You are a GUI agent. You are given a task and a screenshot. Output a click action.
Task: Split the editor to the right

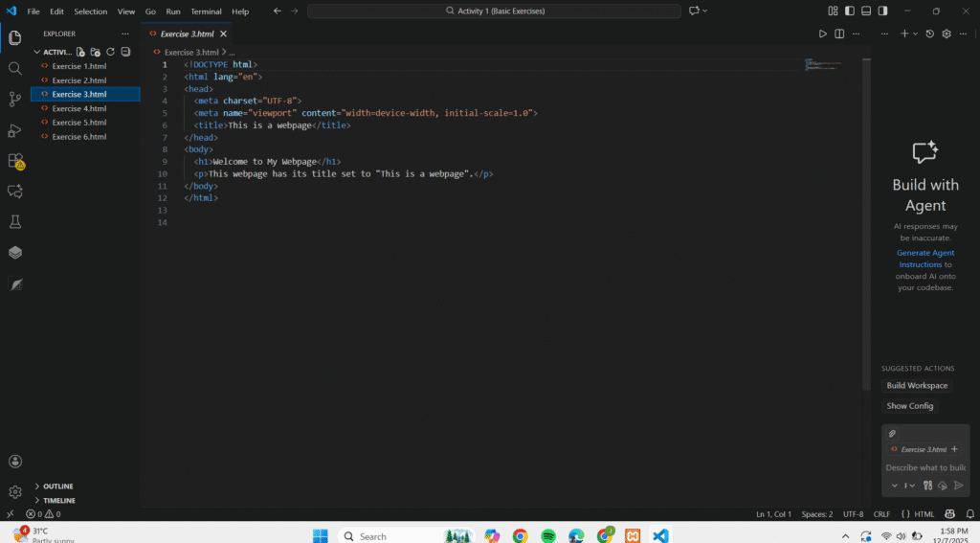pos(839,34)
